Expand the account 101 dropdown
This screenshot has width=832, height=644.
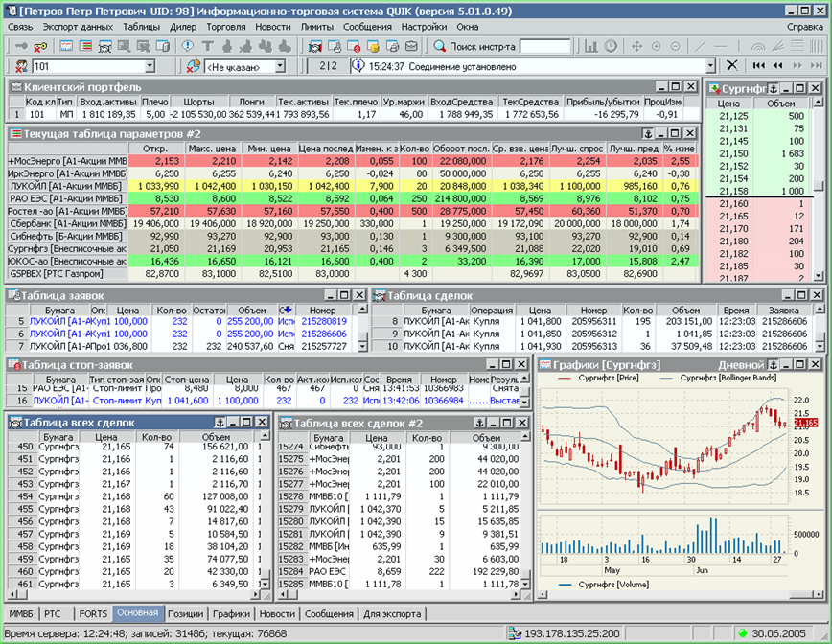tap(150, 66)
